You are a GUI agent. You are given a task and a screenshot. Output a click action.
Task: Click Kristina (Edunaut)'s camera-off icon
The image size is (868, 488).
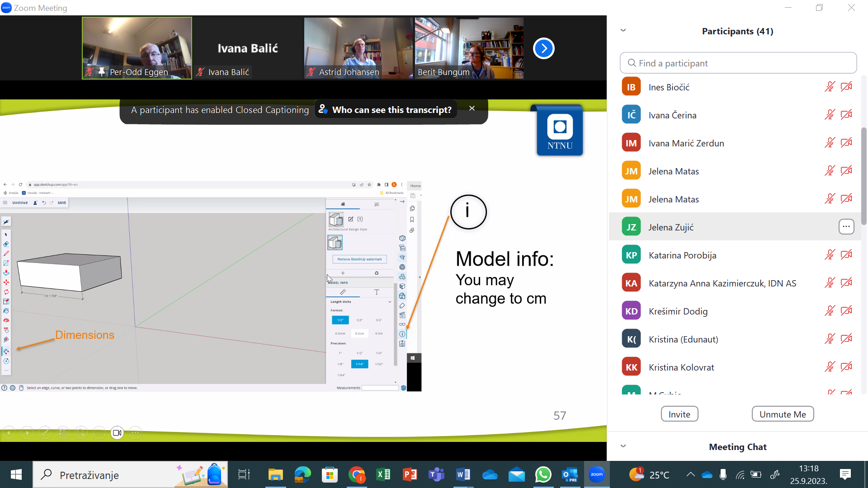846,339
